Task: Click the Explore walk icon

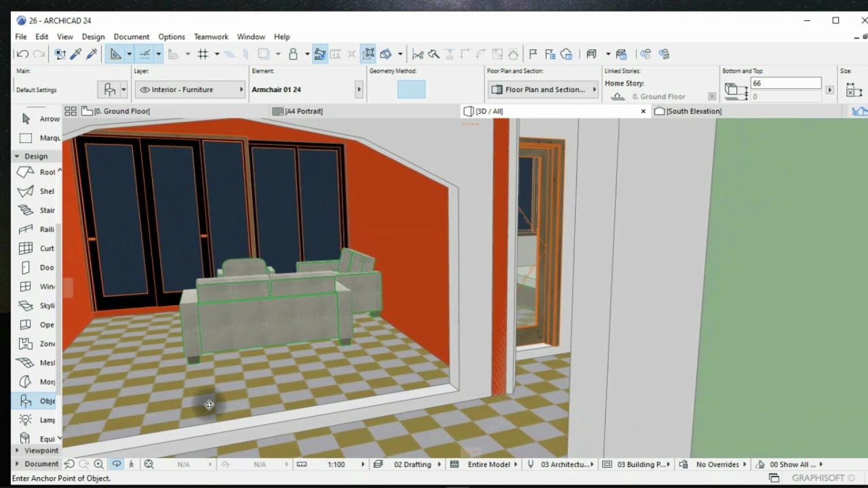Action: tap(132, 464)
